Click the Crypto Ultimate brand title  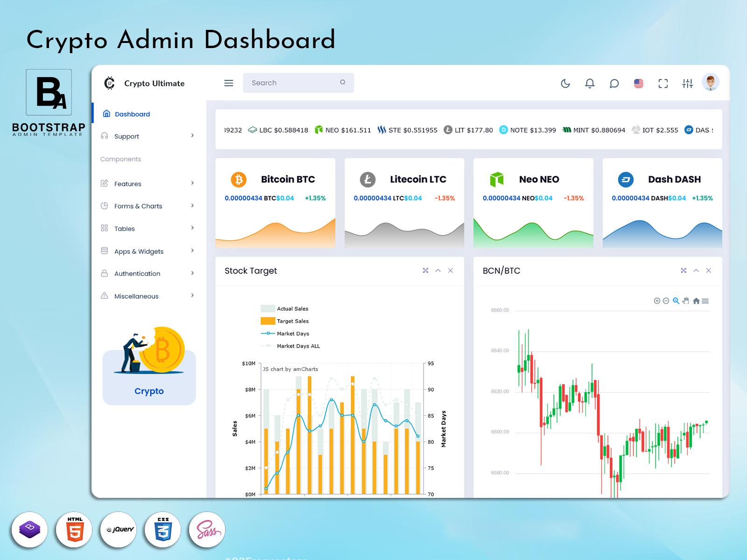155,84
